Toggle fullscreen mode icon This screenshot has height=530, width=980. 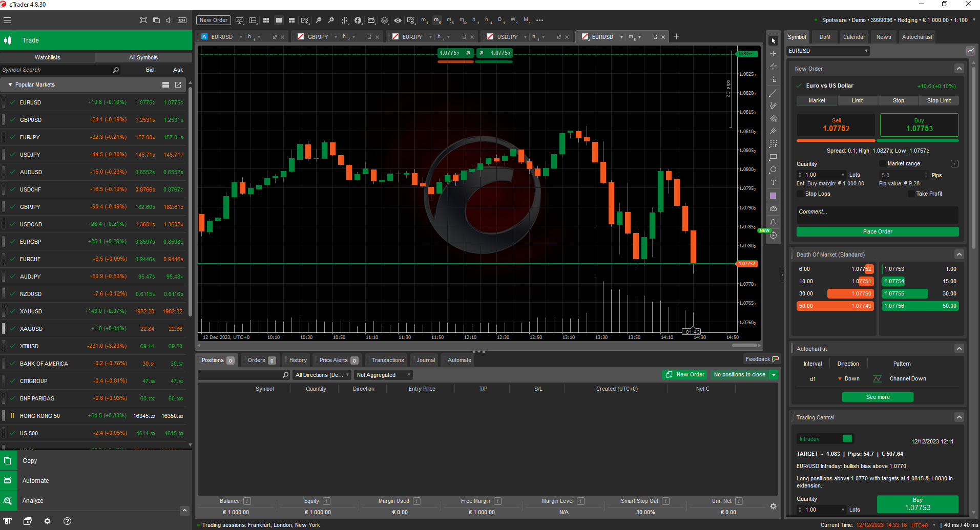click(x=143, y=20)
